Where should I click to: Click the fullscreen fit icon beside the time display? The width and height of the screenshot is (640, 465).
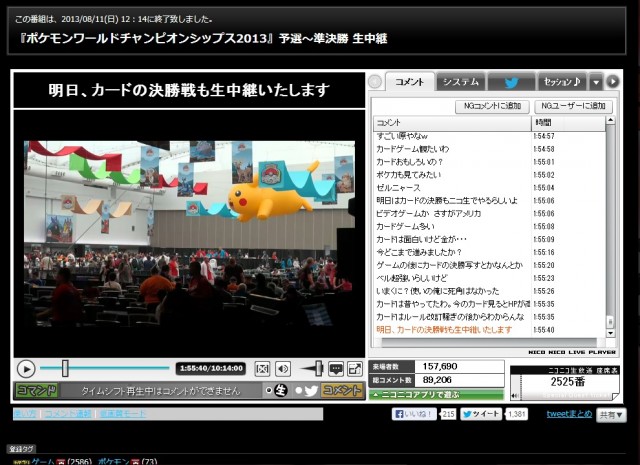262,369
